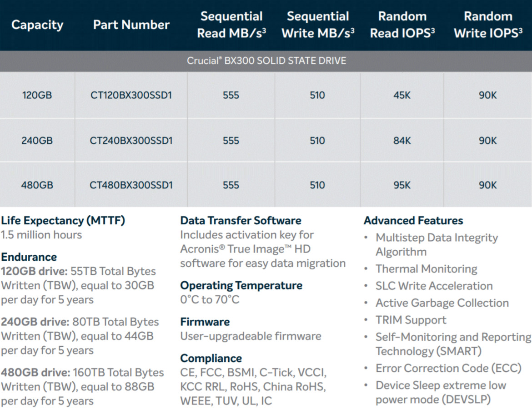Click the Crucial BX300 SOLID STATE DRIVE banner
The image size is (532, 415).
(266, 61)
